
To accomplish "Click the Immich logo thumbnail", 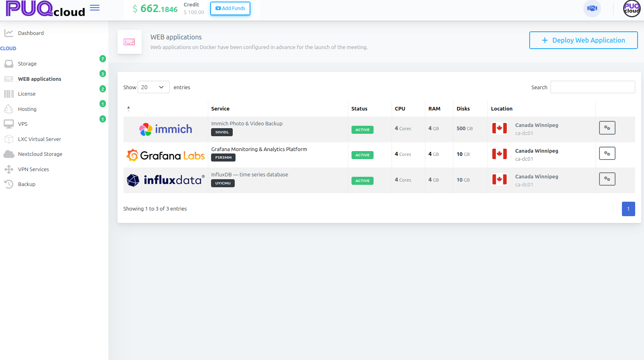I will point(166,129).
